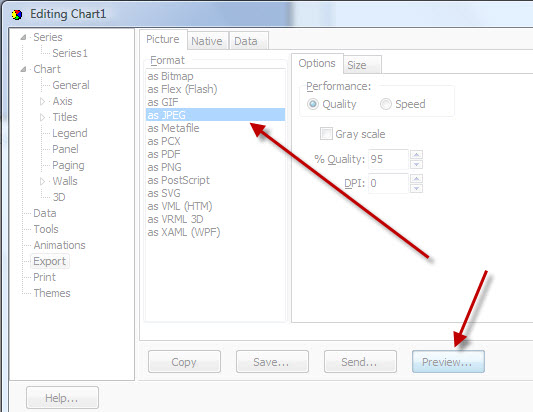Click the % Quality input field
Viewport: 533px width, 412px height.
pos(388,159)
